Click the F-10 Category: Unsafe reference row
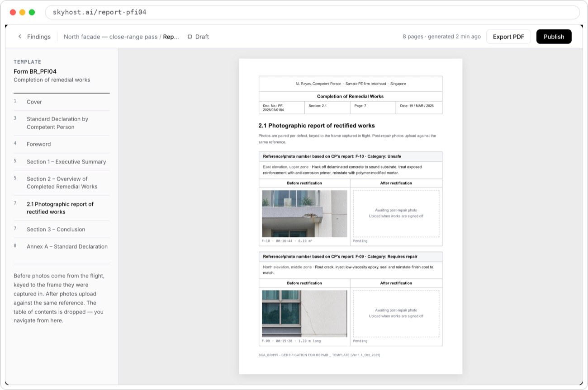Image resolution: width=588 pixels, height=390 pixels. [x=351, y=156]
